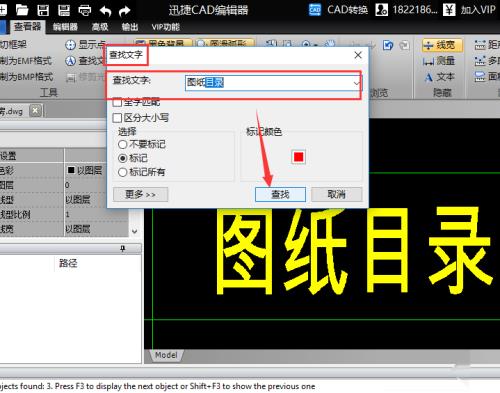The width and height of the screenshot is (500, 393).
Task: Enable the 全字匹配 checkbox
Action: pos(117,102)
